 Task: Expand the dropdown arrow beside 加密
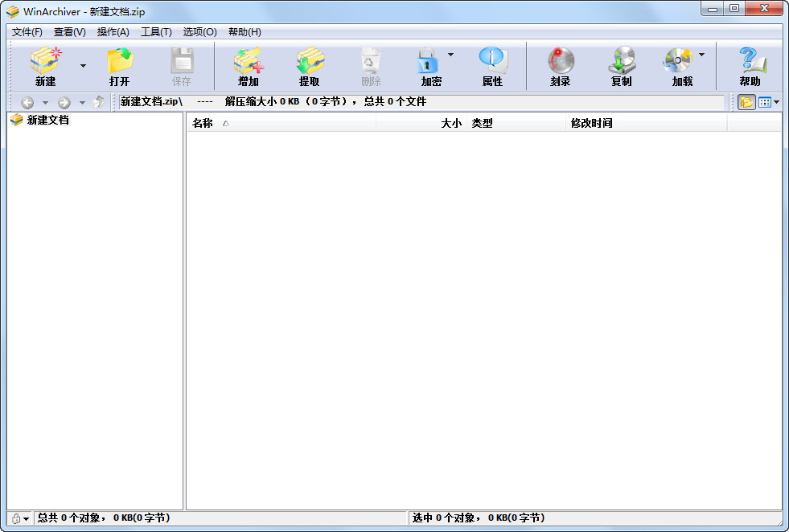[451, 55]
